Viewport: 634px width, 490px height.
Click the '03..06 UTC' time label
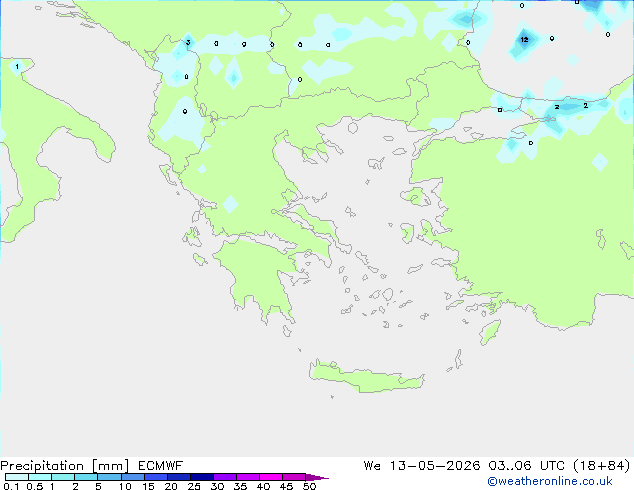click(526, 466)
